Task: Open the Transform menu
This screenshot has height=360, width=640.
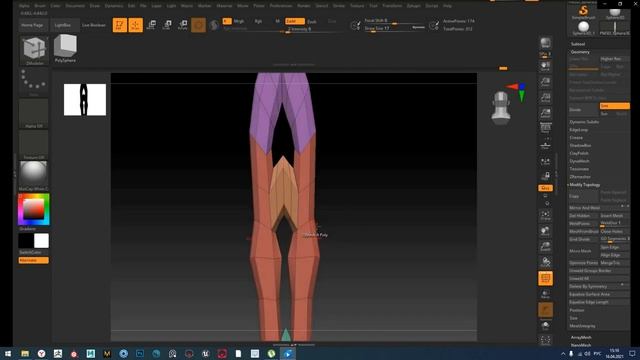Action: [x=392, y=6]
